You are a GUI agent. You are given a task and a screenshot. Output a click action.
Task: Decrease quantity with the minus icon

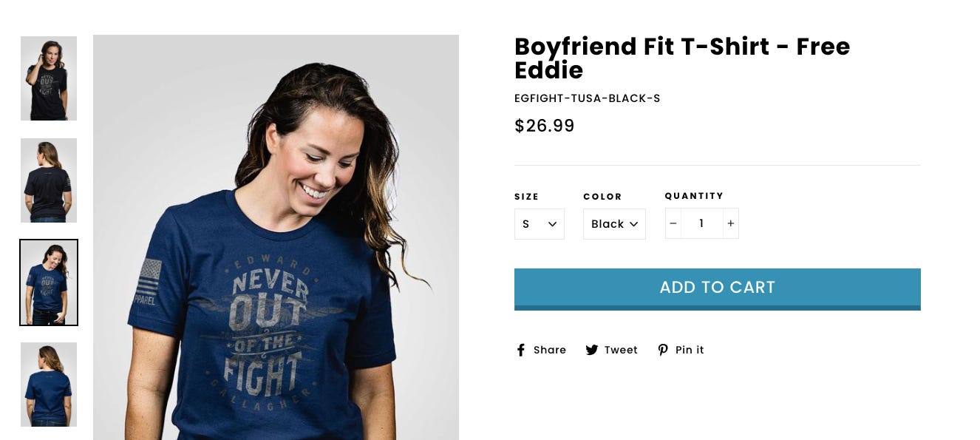(x=673, y=223)
